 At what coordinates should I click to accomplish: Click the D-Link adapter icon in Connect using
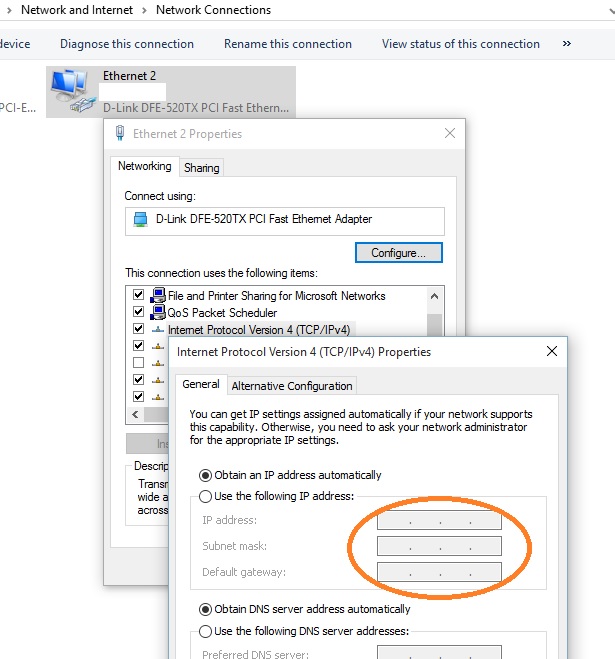[x=140, y=219]
